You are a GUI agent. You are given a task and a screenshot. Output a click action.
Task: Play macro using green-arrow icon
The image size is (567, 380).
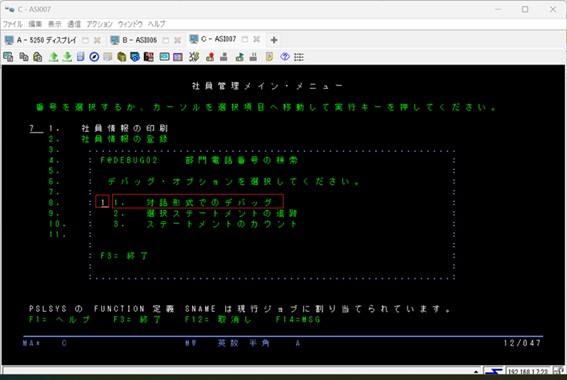[239, 57]
